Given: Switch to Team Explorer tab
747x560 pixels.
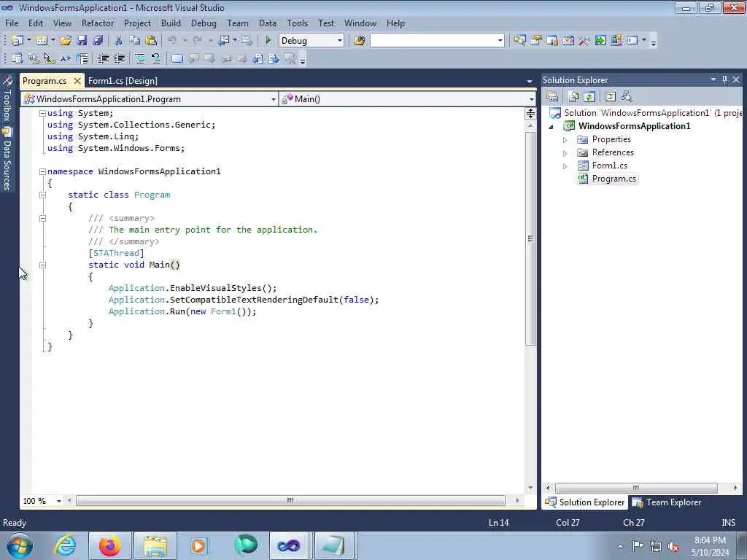Looking at the screenshot, I should [667, 502].
